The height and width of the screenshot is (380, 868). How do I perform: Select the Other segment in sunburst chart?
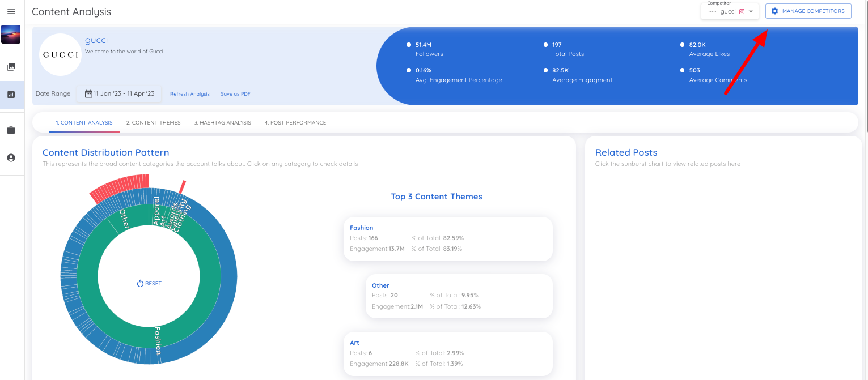tap(124, 220)
